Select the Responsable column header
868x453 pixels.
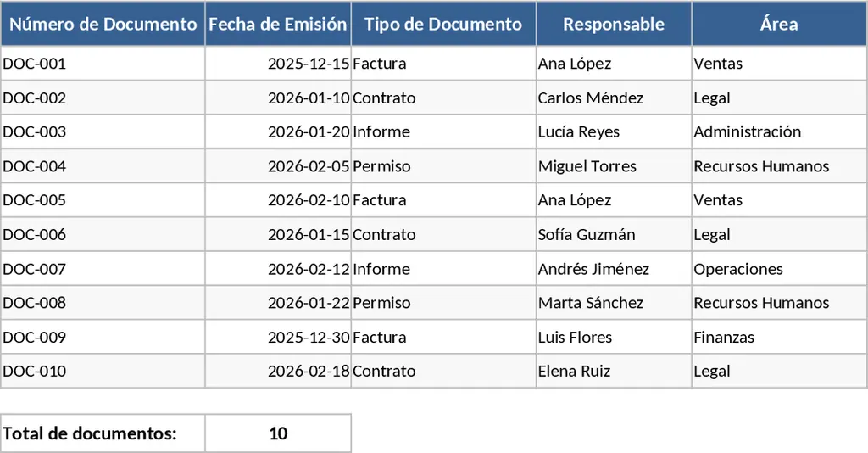click(614, 24)
